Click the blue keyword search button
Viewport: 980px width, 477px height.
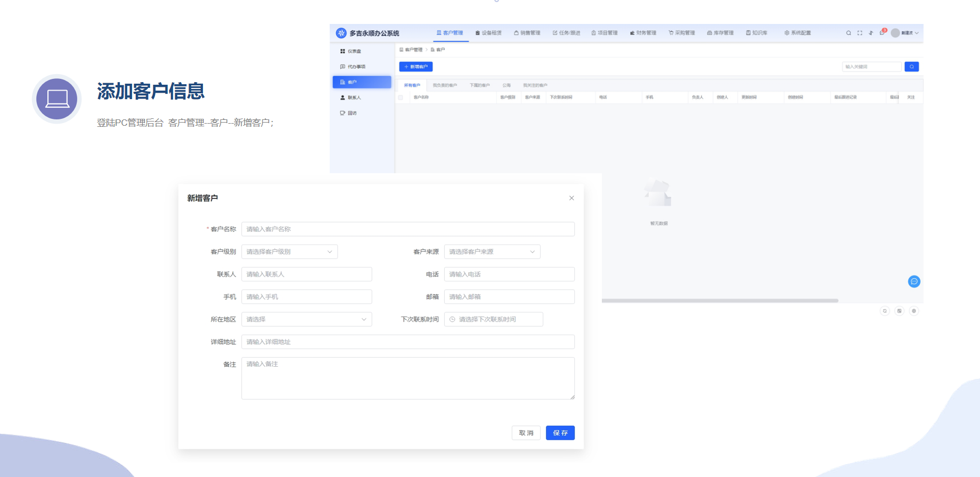pos(911,67)
